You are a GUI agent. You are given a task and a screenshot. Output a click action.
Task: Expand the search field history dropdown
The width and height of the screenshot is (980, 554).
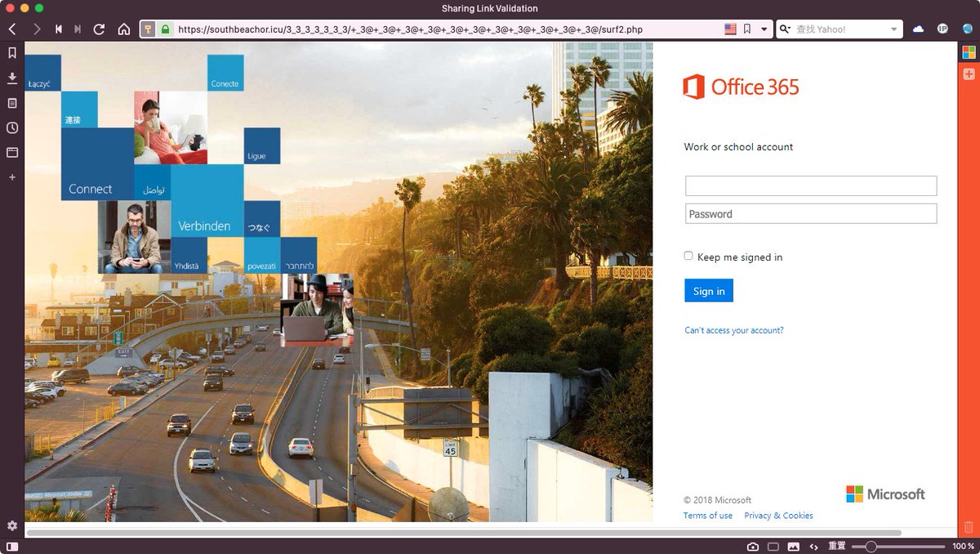[x=894, y=29]
